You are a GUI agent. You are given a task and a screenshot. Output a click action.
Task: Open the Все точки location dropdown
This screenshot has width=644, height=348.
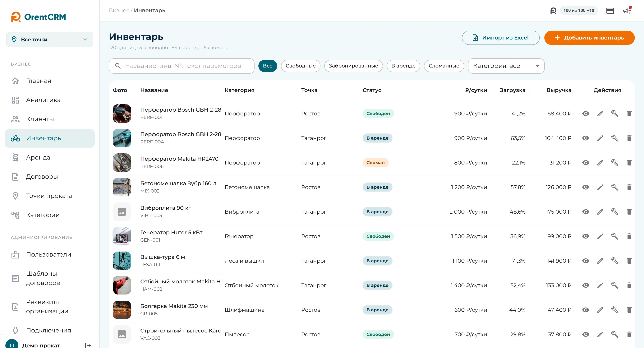[49, 39]
